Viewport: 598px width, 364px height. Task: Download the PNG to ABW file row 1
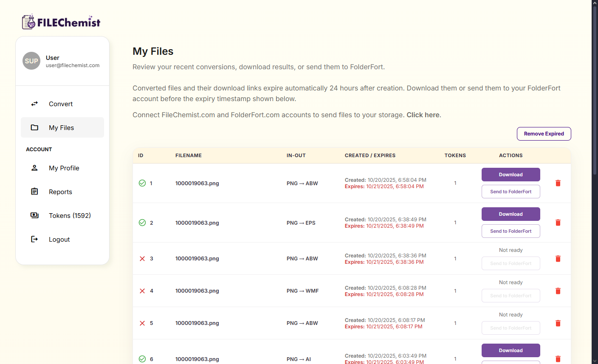511,175
